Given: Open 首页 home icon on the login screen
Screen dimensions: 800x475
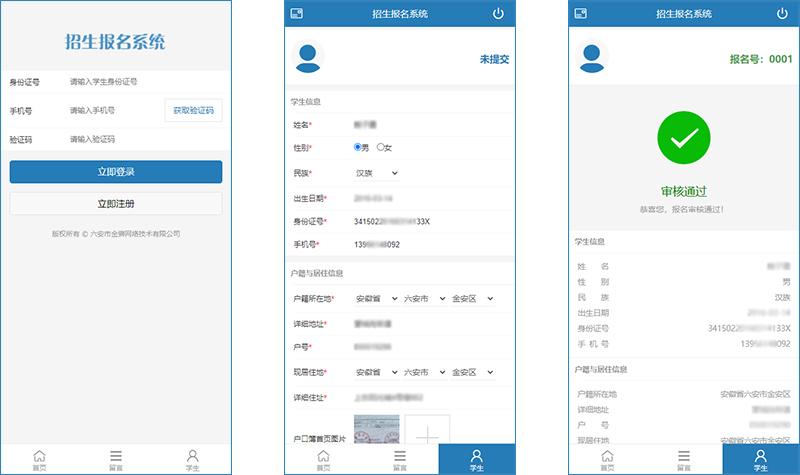Looking at the screenshot, I should click(40, 458).
